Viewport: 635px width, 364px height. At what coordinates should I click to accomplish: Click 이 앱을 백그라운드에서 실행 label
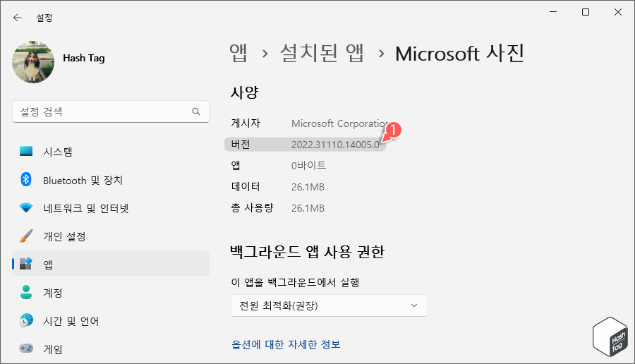tap(295, 282)
